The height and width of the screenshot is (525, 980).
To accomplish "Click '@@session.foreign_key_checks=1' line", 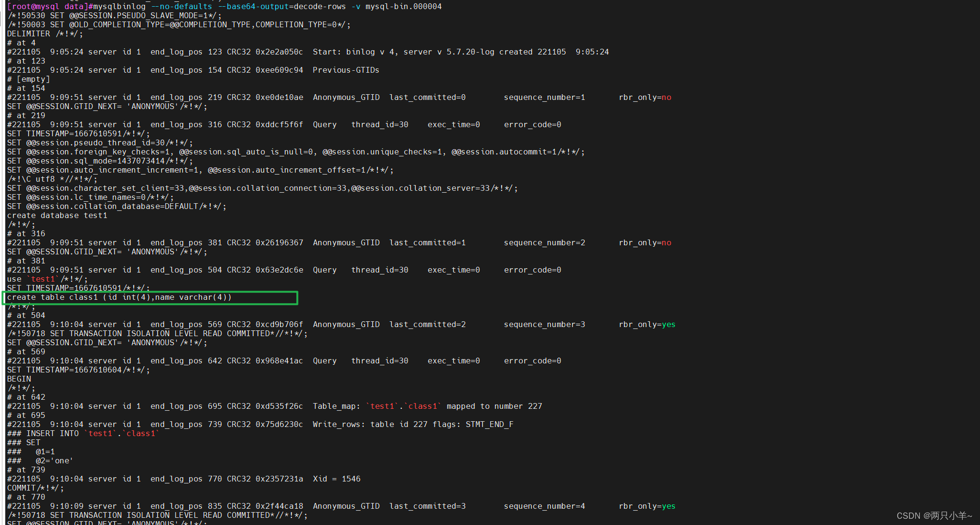I will (x=296, y=152).
